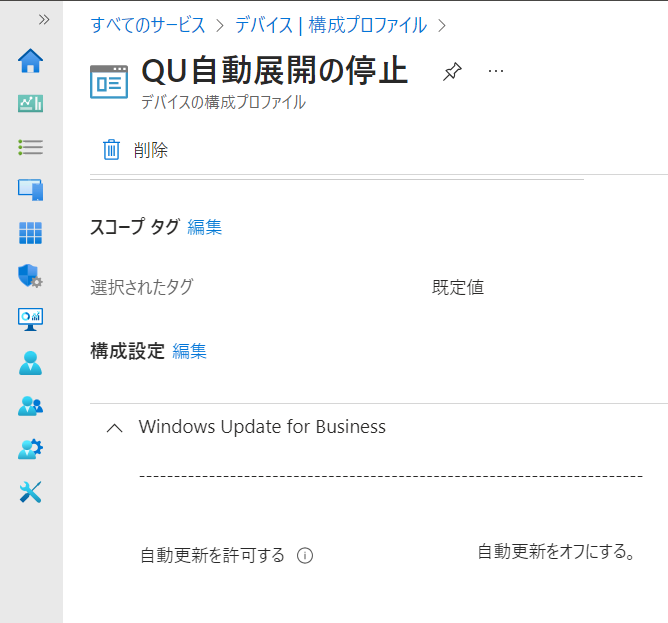
Task: Click the すべてのサービス breadcrumb
Action: pyautogui.click(x=148, y=24)
